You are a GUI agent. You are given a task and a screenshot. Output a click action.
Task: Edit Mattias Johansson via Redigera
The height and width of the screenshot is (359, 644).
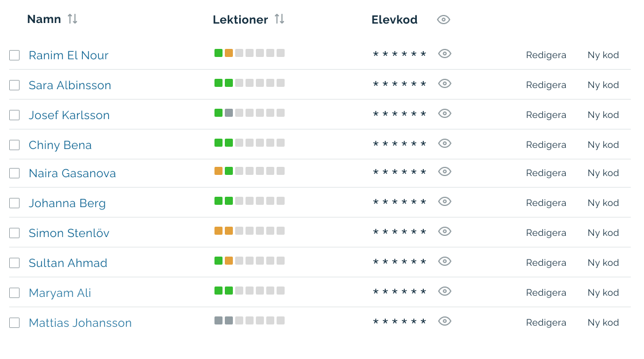pos(546,323)
